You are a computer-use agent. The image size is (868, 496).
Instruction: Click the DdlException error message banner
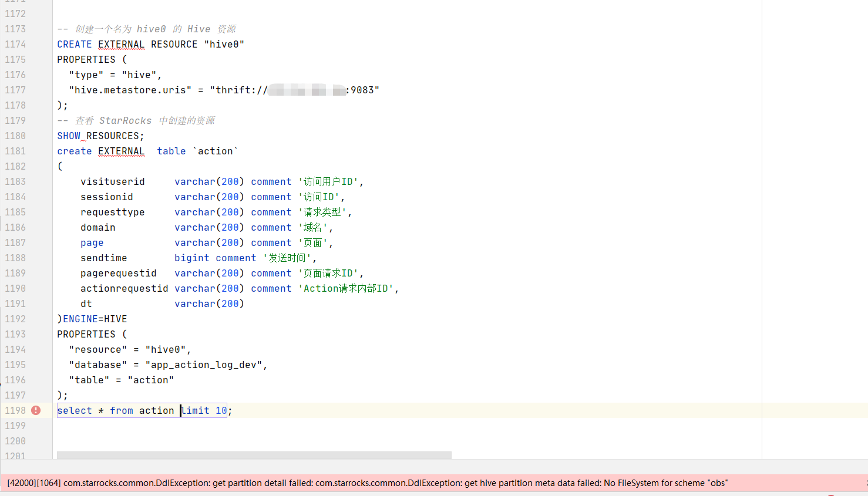pos(367,483)
